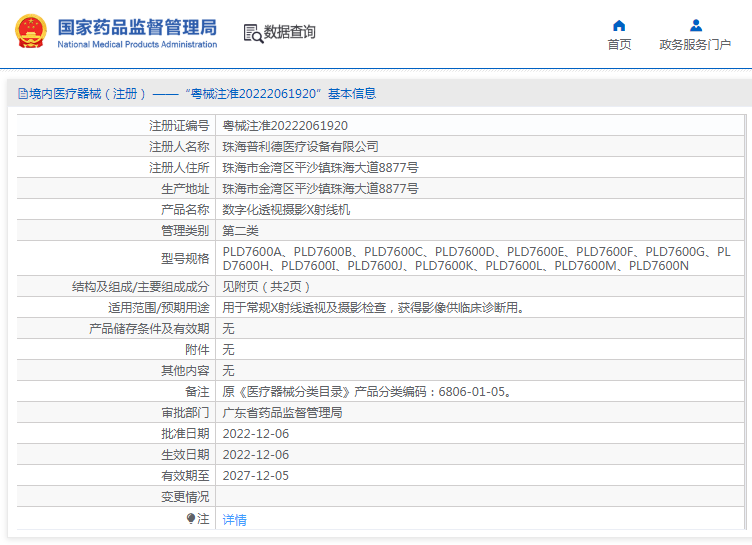Viewport: 752px width, 545px height.
Task: Click effective date value in 生效日期 row
Action: tap(256, 455)
